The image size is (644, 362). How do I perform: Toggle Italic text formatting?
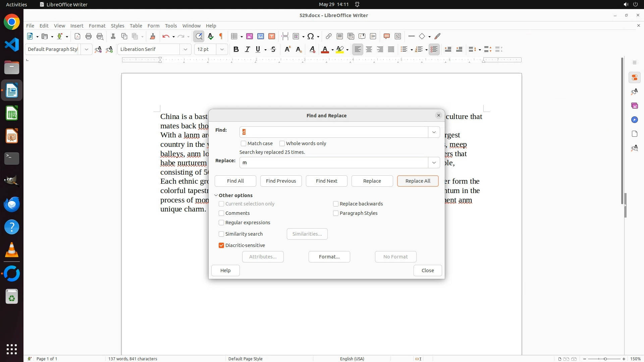tap(247, 49)
